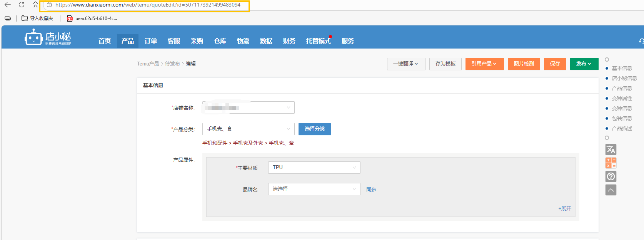Screen dimensions: 644x240
Task: Click the browser address bar URL
Action: point(148,5)
